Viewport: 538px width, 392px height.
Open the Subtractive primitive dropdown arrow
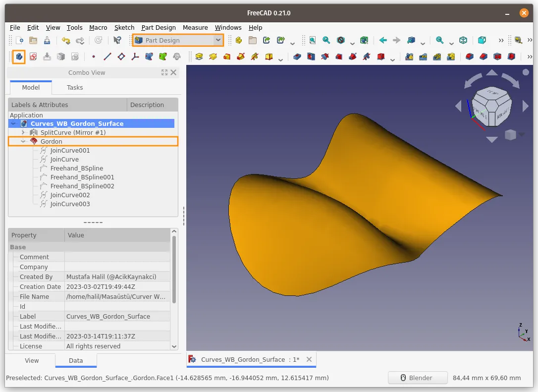tap(392, 59)
